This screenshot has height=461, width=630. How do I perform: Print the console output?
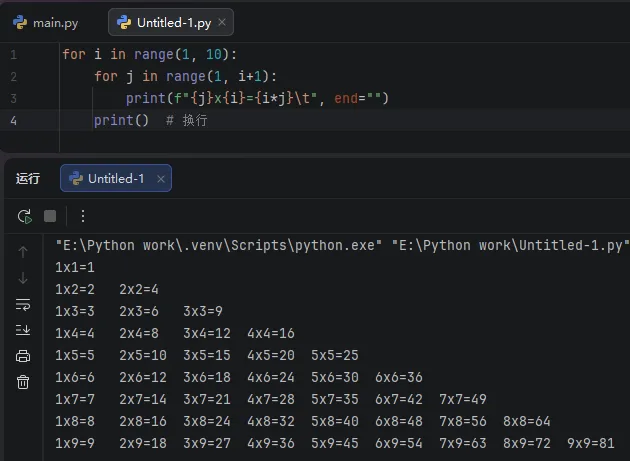click(x=23, y=356)
